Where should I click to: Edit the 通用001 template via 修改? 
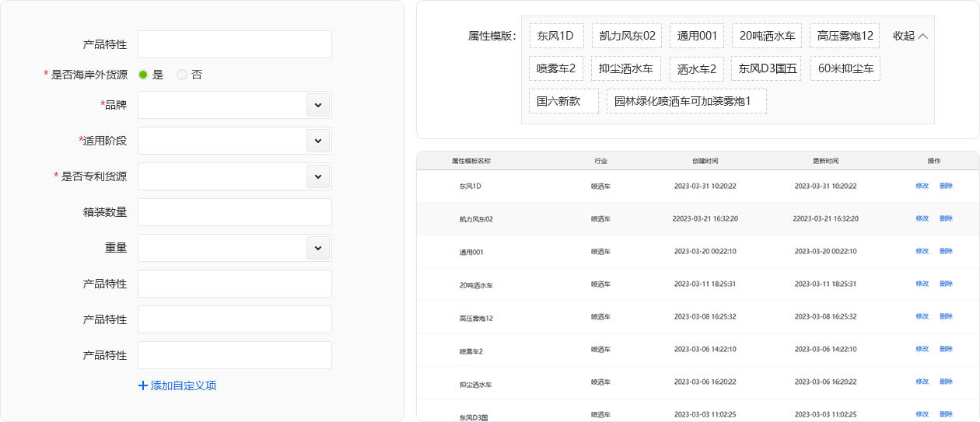click(922, 252)
